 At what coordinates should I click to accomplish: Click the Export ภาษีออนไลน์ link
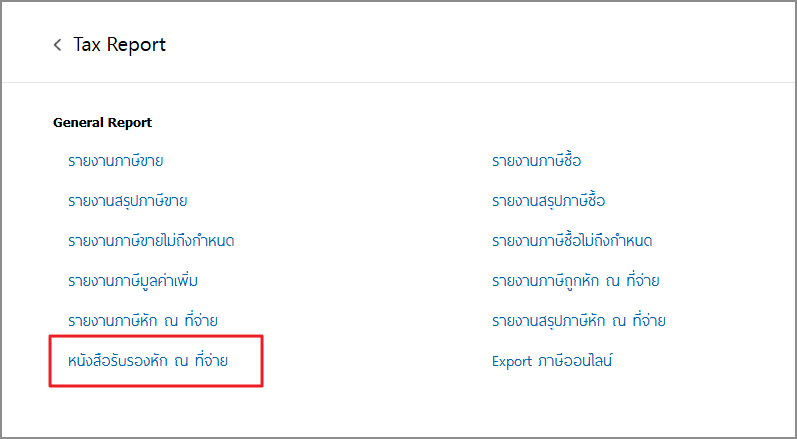(x=552, y=361)
